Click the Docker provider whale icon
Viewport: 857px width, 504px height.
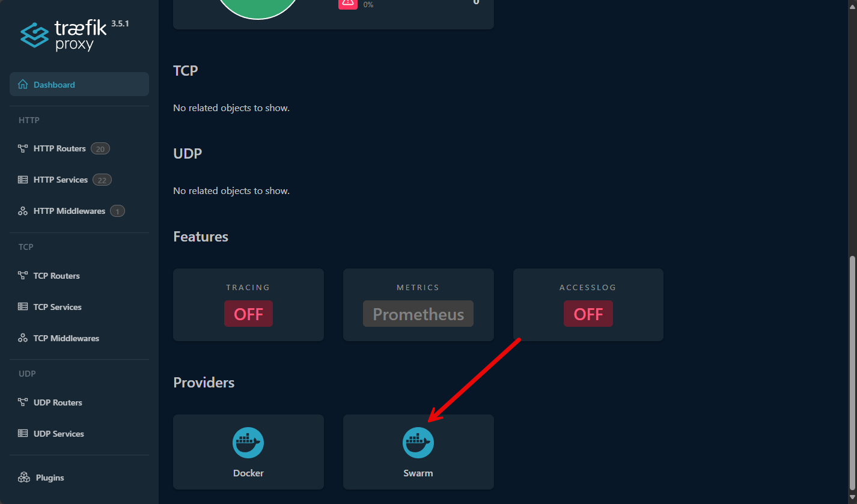click(248, 443)
